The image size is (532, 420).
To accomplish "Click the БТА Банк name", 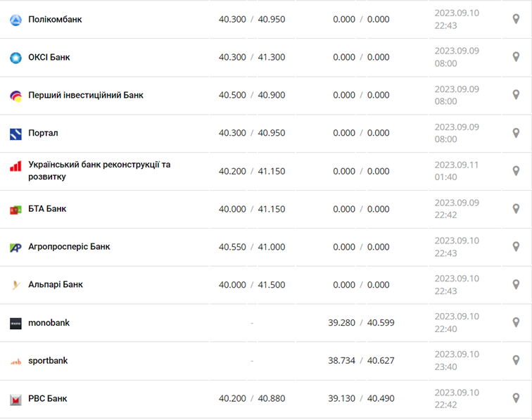I will tap(47, 209).
